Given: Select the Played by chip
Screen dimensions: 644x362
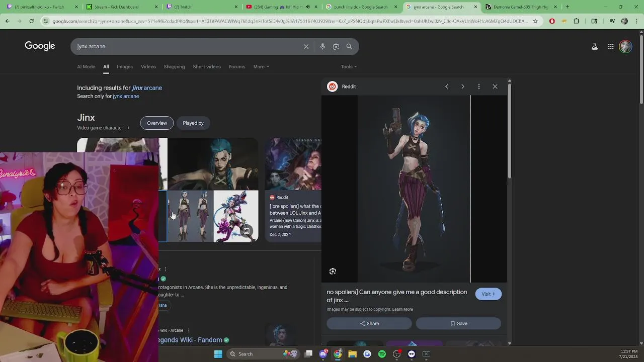Looking at the screenshot, I should coord(193,123).
